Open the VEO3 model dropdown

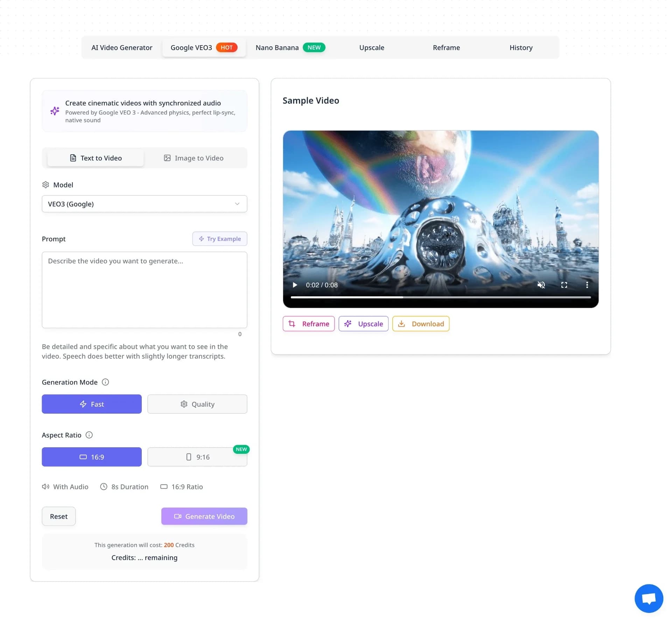[144, 203]
